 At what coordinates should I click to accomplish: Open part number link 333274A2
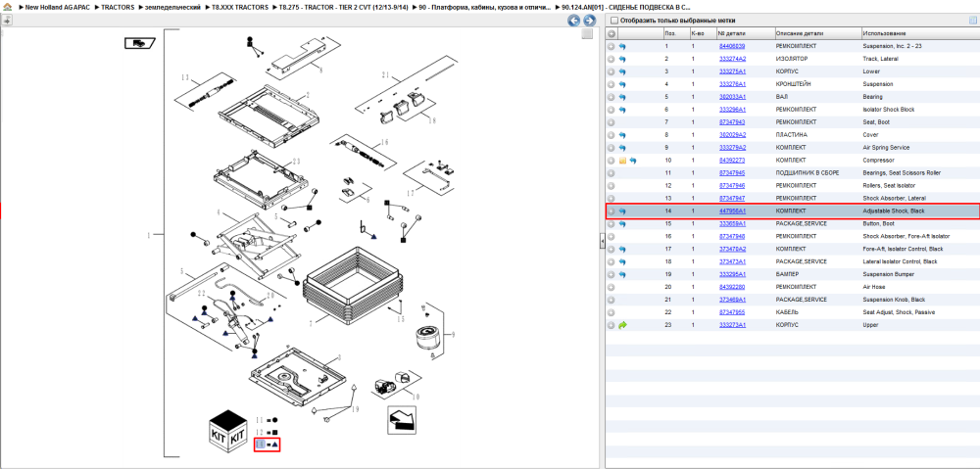tap(732, 59)
